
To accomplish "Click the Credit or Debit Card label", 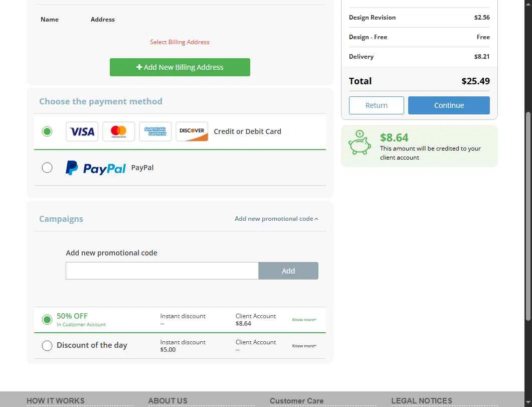I will [x=247, y=131].
